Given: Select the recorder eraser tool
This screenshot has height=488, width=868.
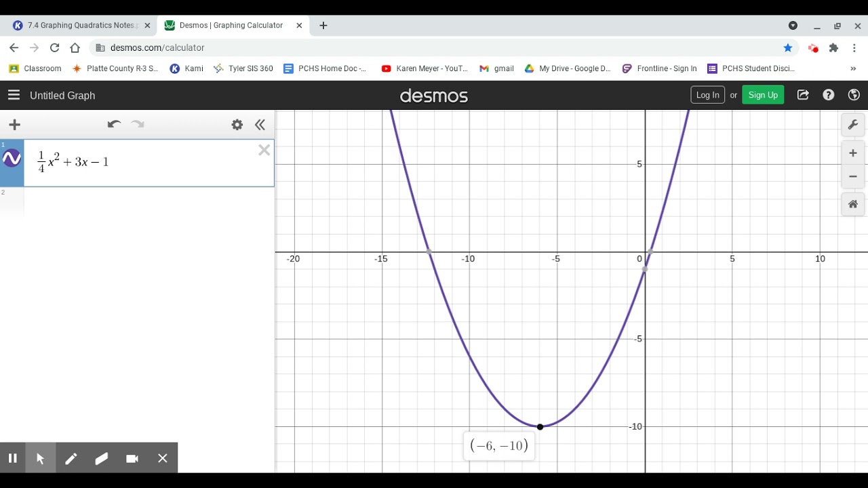Looking at the screenshot, I should pos(102,458).
